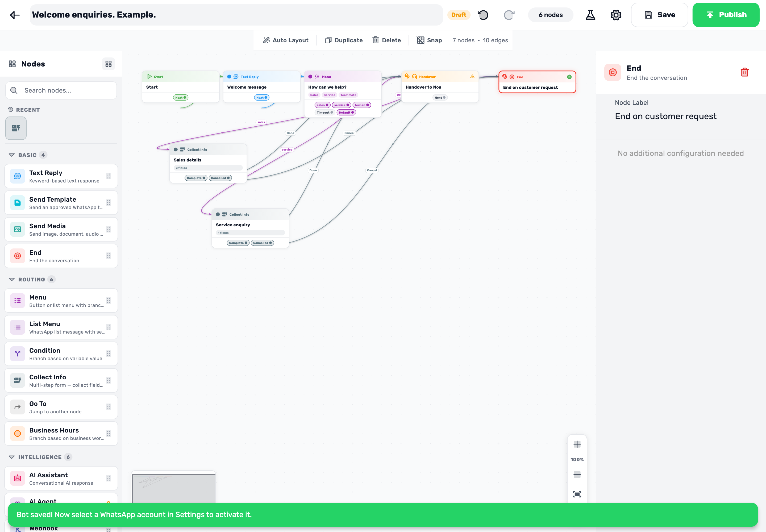The width and height of the screenshot is (766, 532).
Task: Save the bot
Action: pyautogui.click(x=659, y=15)
